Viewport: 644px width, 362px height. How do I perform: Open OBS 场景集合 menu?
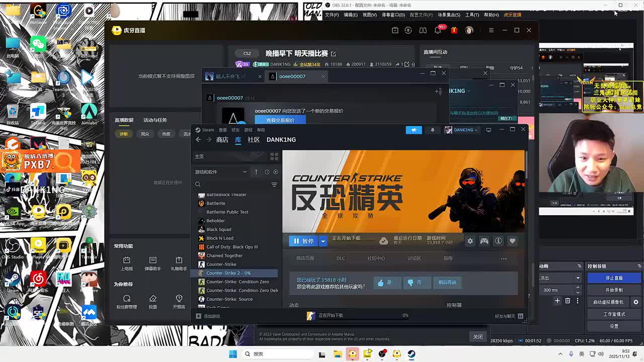pyautogui.click(x=449, y=15)
